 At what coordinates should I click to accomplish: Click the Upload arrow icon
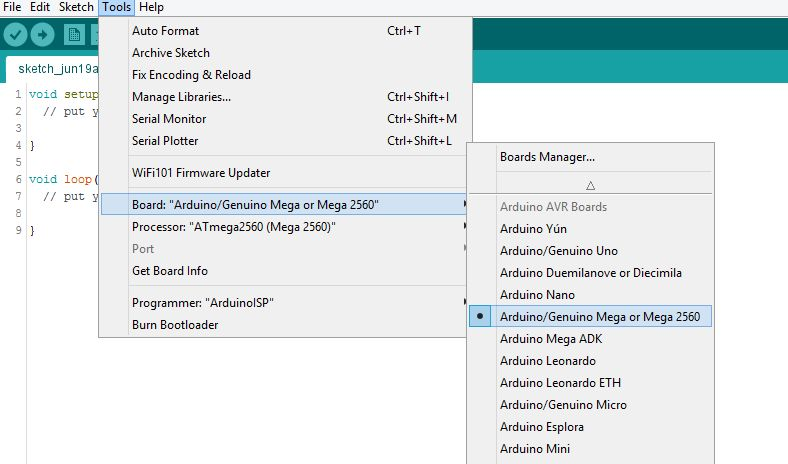coord(42,35)
